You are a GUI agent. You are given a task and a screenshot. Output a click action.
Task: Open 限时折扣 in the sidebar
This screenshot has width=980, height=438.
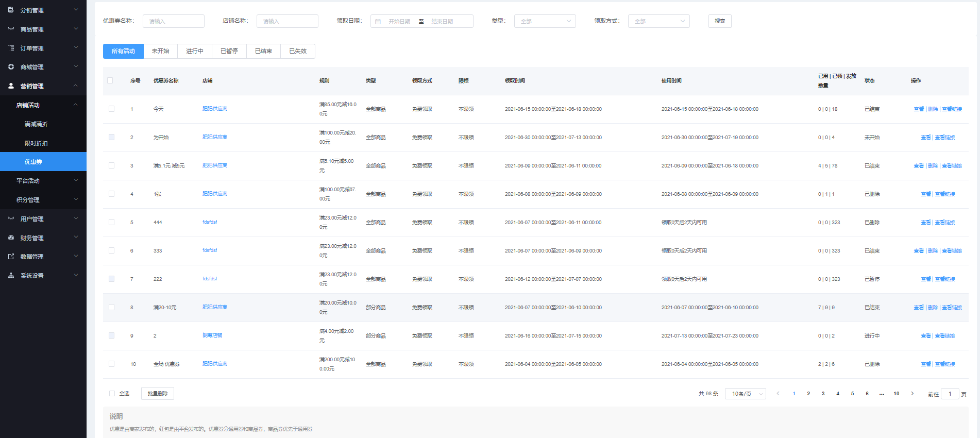click(x=36, y=143)
